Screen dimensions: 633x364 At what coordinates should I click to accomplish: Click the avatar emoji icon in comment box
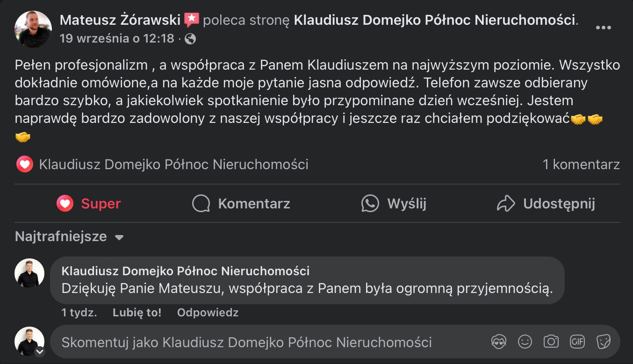pos(499,342)
